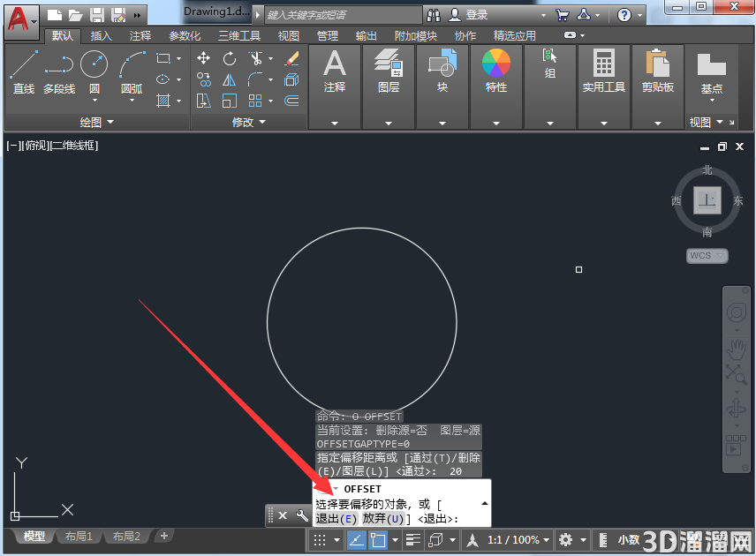This screenshot has width=756, height=556.
Task: Select the Array grid tool icon
Action: coord(255,101)
